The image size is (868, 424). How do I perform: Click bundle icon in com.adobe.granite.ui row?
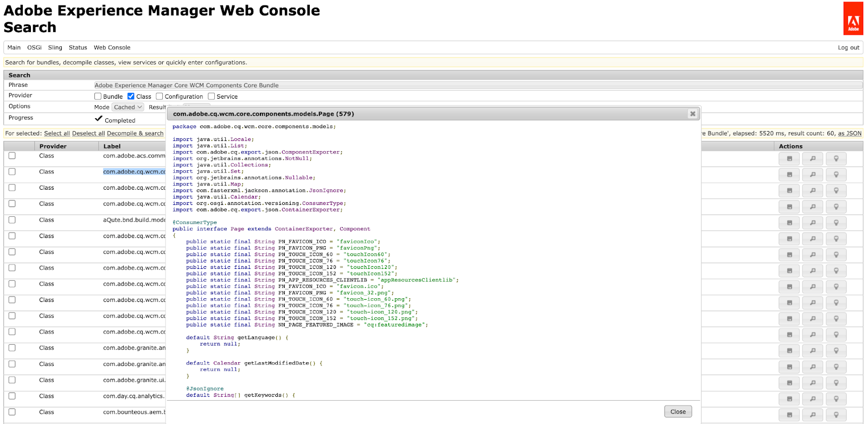[789, 383]
